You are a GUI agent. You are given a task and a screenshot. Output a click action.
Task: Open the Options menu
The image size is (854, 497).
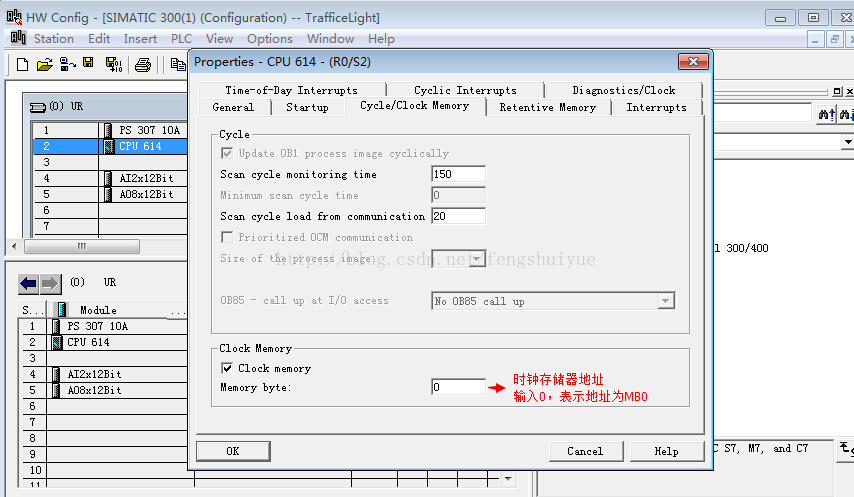[x=270, y=39]
